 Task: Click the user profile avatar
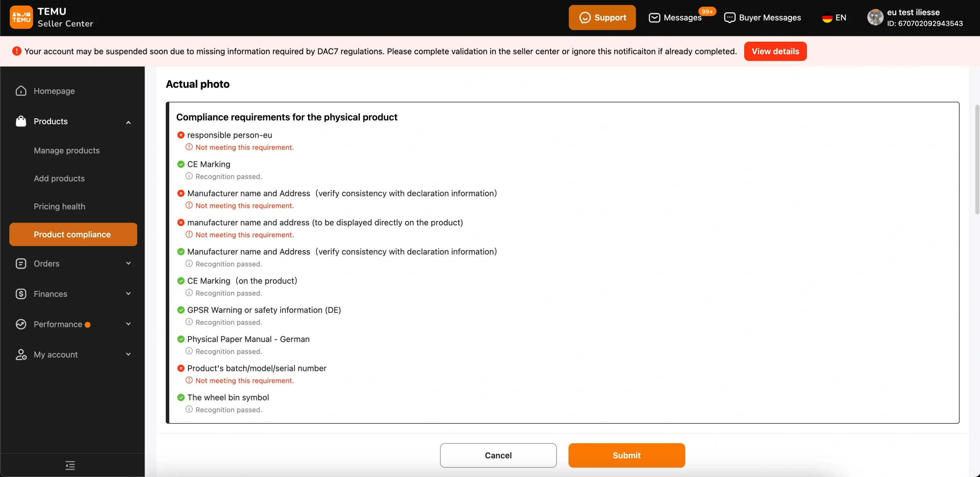tap(875, 18)
